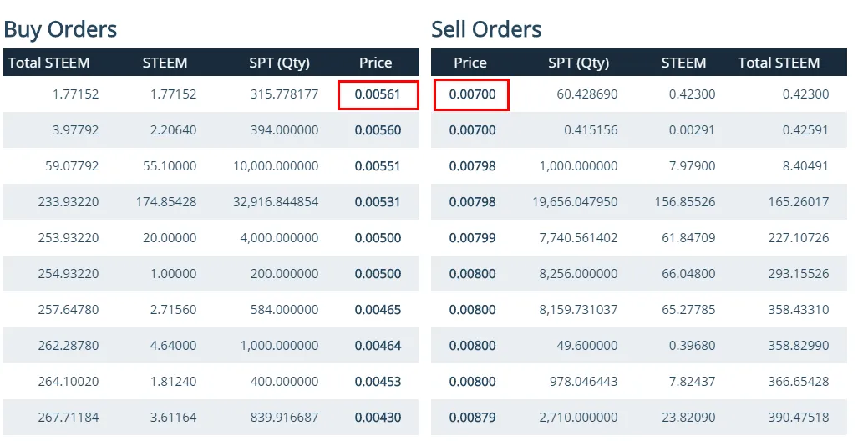Click buy order STEEM amount 174.85428
The height and width of the screenshot is (441, 868).
coord(166,202)
